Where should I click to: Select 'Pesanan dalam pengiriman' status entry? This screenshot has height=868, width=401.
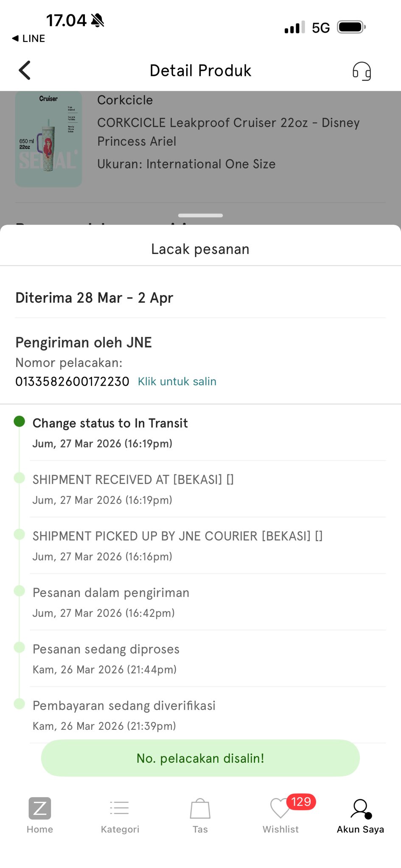pyautogui.click(x=111, y=593)
